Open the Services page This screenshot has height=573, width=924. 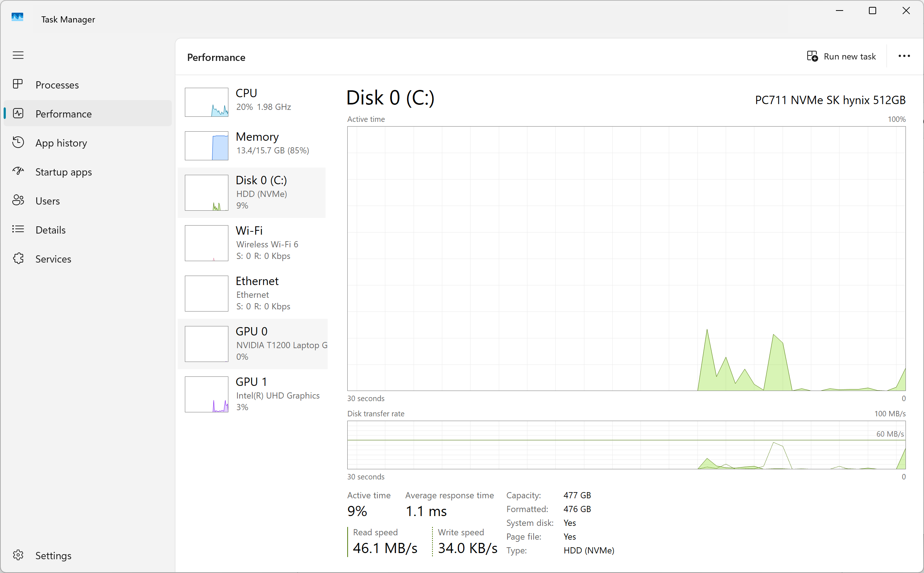click(53, 259)
